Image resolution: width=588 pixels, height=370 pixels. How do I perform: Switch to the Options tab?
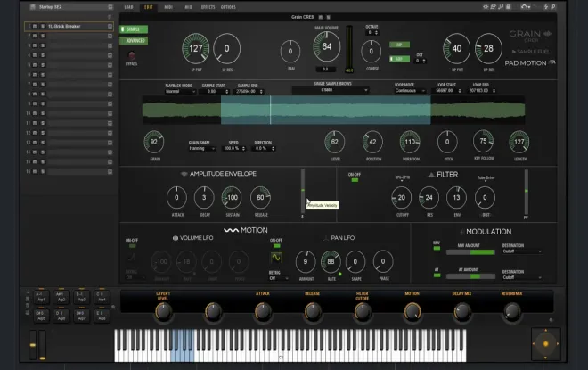[228, 7]
